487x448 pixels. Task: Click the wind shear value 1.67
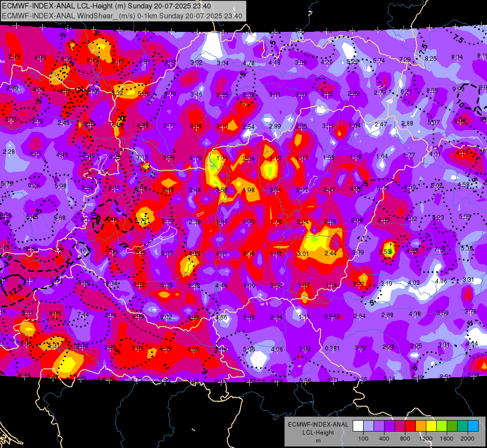304,285
